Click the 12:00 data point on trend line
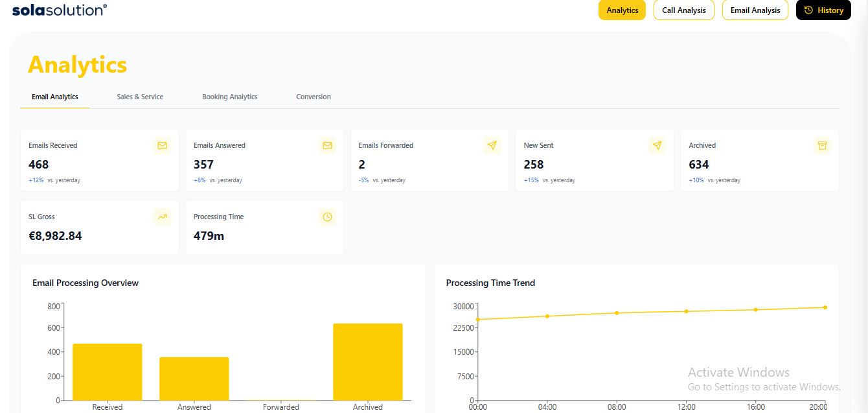The image size is (868, 413). tap(686, 311)
